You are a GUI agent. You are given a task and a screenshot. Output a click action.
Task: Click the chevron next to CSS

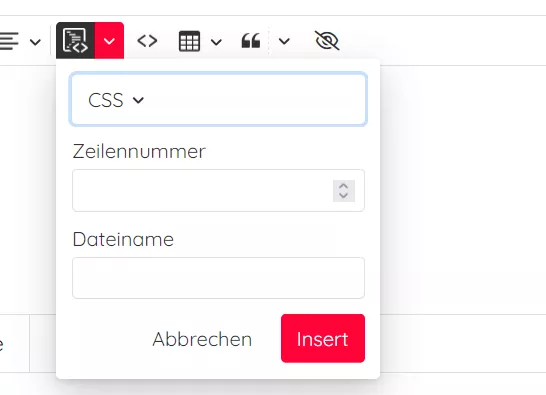click(x=138, y=100)
